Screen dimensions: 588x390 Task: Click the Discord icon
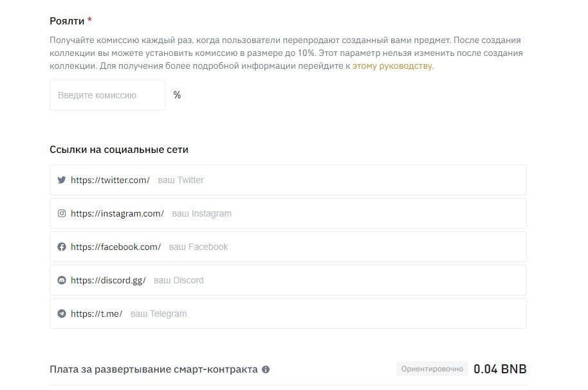pyautogui.click(x=61, y=280)
